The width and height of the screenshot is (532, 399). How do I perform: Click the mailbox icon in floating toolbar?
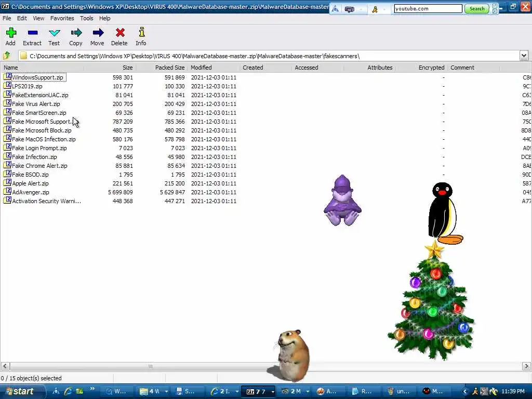tap(350, 9)
